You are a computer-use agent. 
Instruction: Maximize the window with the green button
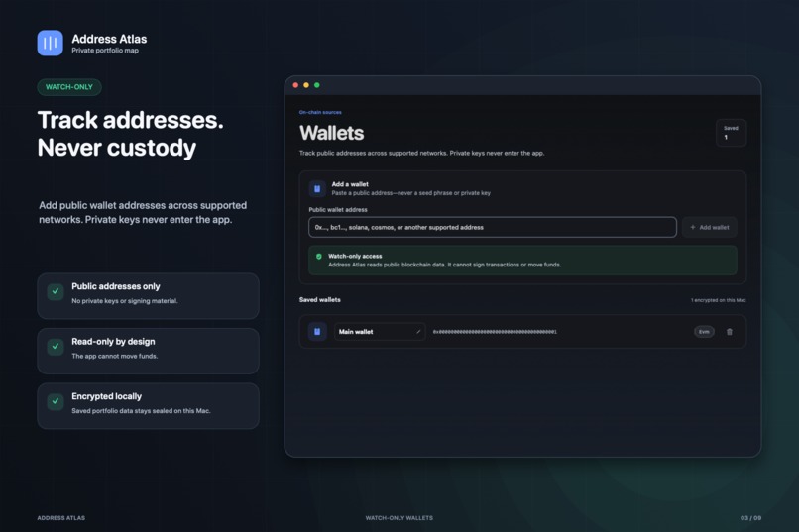317,85
